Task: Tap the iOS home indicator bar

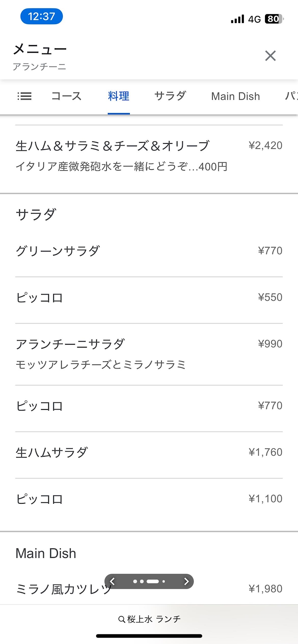Action: point(149,636)
